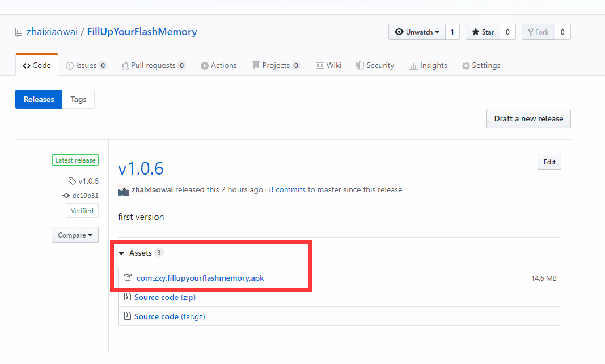Switch to the Tags view
This screenshot has width=605, height=364.
pyautogui.click(x=78, y=99)
